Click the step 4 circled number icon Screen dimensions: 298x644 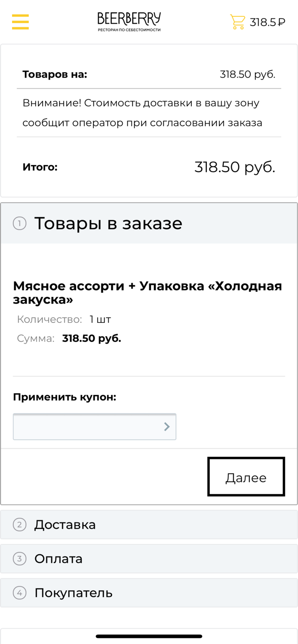19,593
